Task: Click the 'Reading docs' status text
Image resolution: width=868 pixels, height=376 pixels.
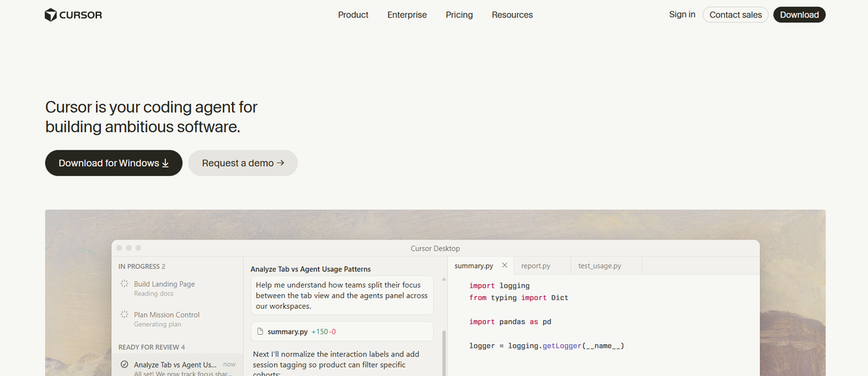Action: pos(153,294)
